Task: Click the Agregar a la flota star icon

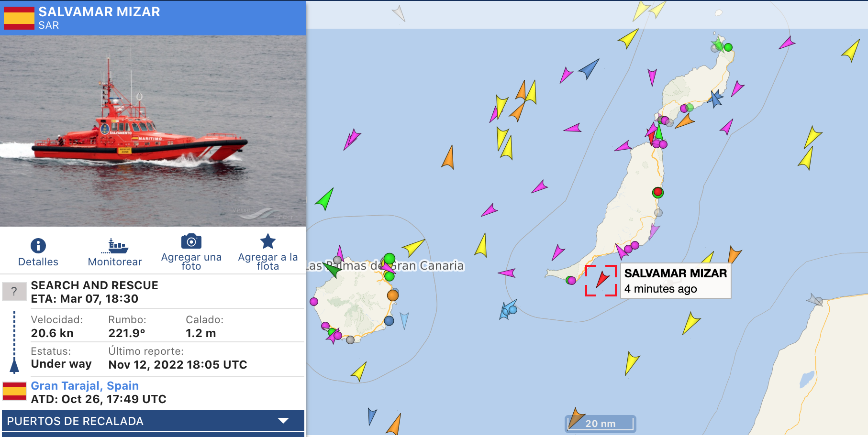Action: [x=268, y=241]
